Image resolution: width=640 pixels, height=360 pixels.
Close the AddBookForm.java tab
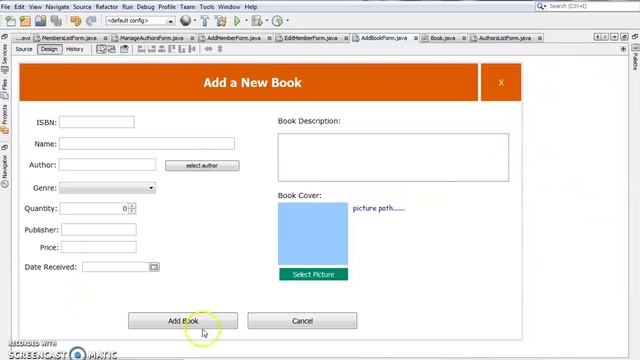coord(416,38)
